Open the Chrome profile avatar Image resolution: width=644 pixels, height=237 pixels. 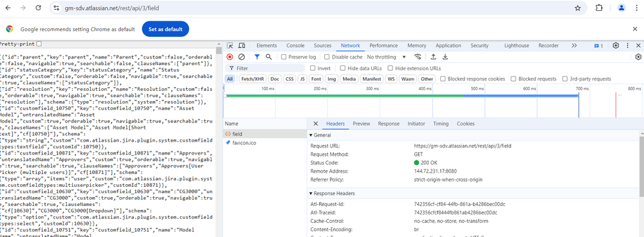621,8
